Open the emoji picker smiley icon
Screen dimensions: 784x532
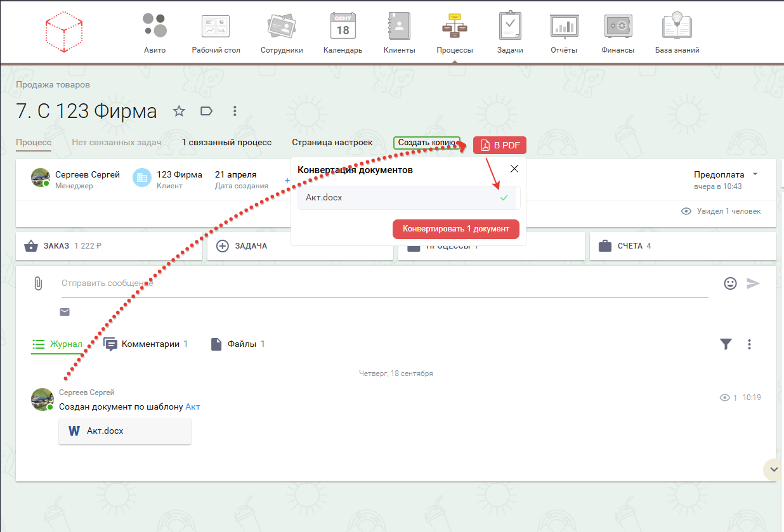pyautogui.click(x=730, y=283)
